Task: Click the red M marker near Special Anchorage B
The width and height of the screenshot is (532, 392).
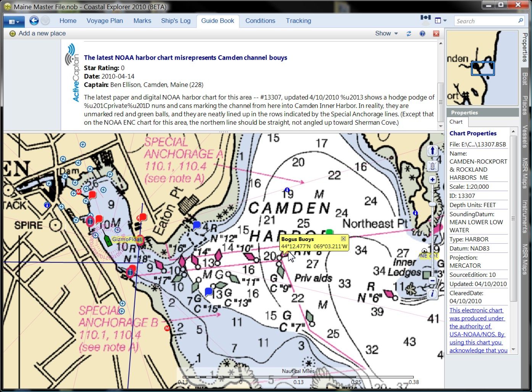Action: pos(167,328)
